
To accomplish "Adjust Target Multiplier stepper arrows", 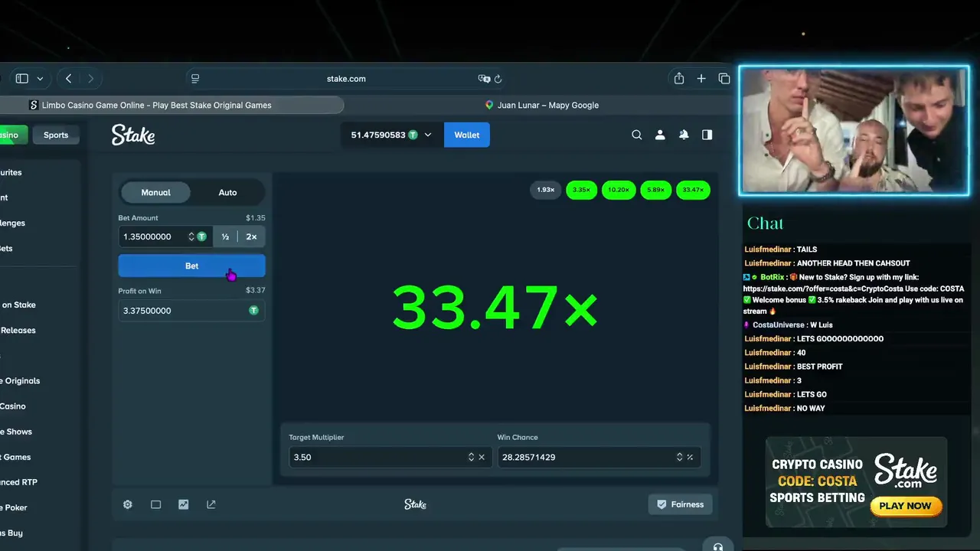I will (472, 457).
